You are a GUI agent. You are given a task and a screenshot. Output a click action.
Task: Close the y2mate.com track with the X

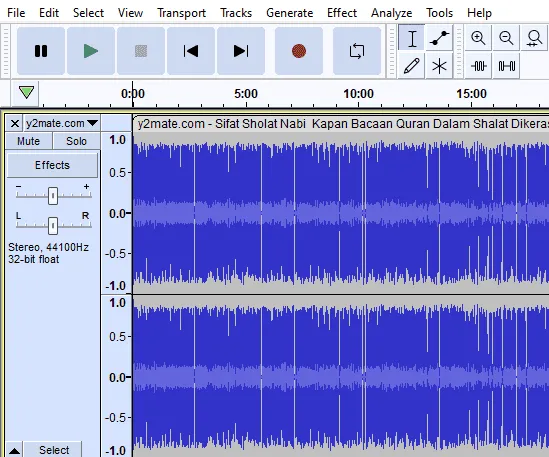click(x=15, y=123)
